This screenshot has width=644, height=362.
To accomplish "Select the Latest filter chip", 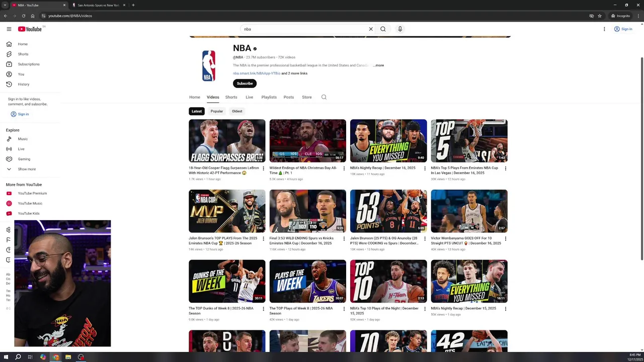I will pos(197,111).
